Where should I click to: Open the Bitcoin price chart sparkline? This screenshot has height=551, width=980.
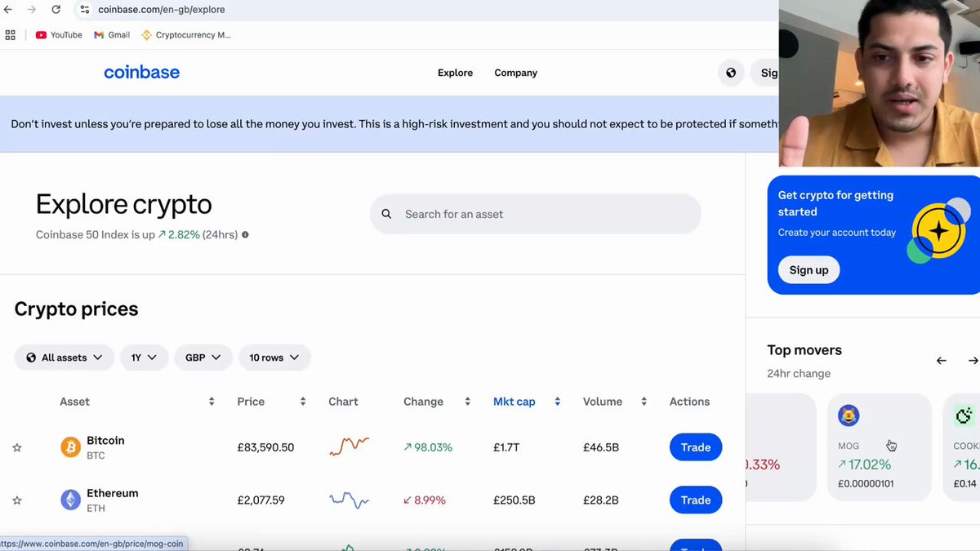(350, 447)
